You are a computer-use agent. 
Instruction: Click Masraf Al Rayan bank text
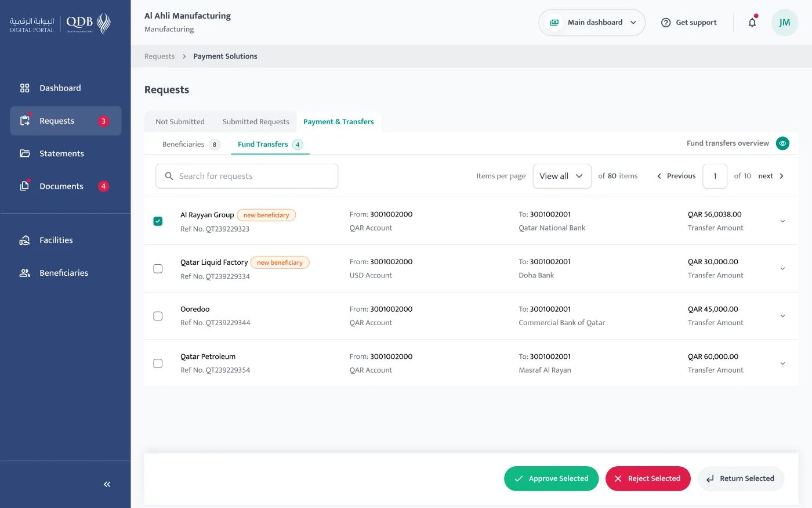pos(545,370)
